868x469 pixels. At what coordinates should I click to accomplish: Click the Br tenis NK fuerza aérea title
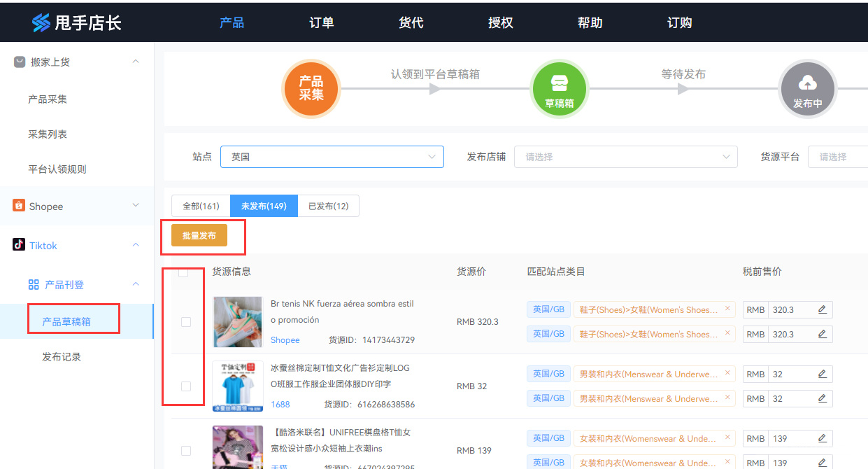tap(342, 311)
